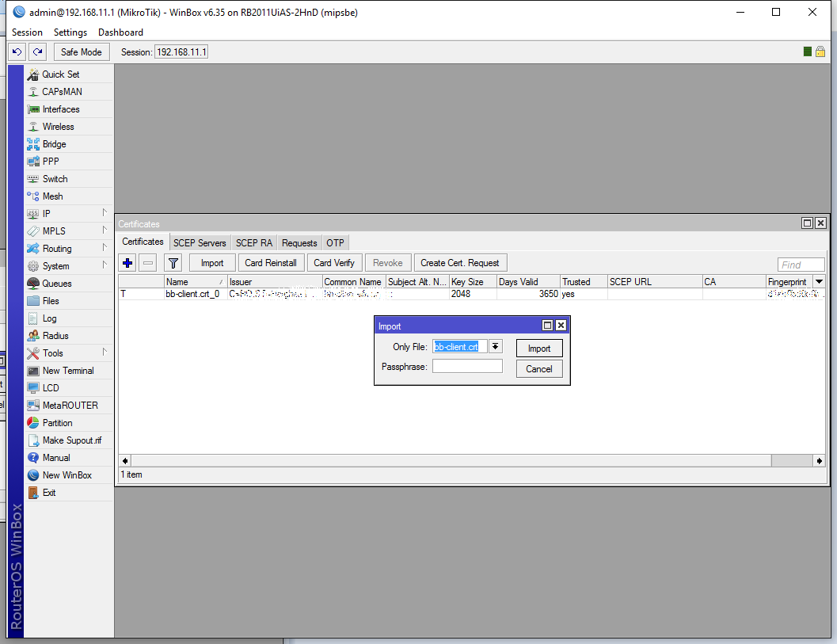Click Cancel in the Import dialog
The width and height of the screenshot is (837, 644).
pos(539,369)
